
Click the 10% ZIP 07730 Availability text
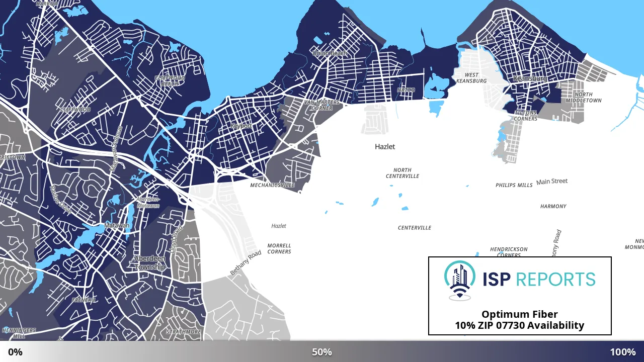pos(520,325)
